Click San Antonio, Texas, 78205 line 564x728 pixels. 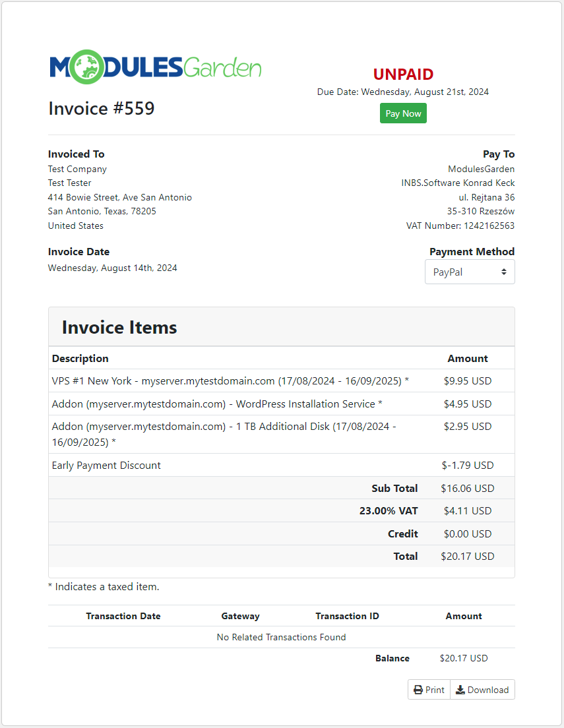(102, 211)
